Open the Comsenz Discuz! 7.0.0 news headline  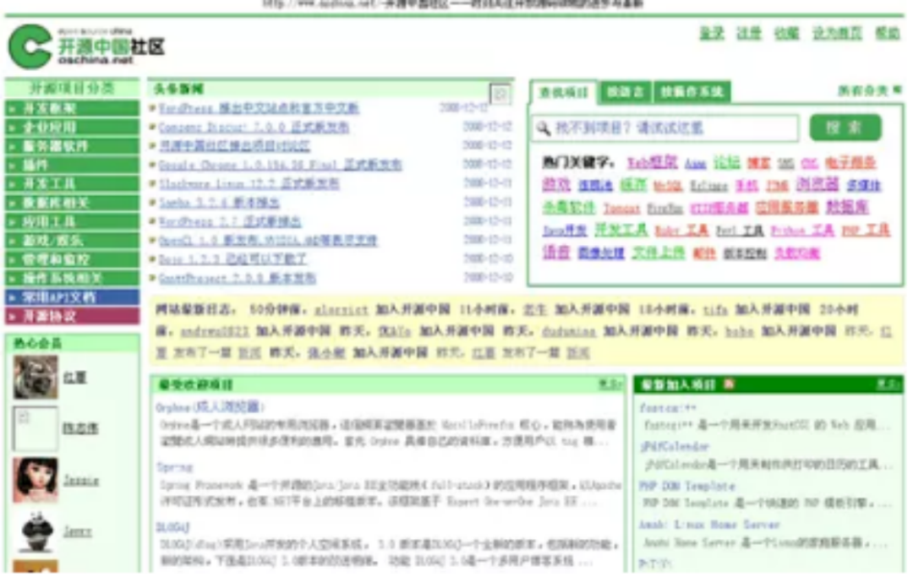254,127
